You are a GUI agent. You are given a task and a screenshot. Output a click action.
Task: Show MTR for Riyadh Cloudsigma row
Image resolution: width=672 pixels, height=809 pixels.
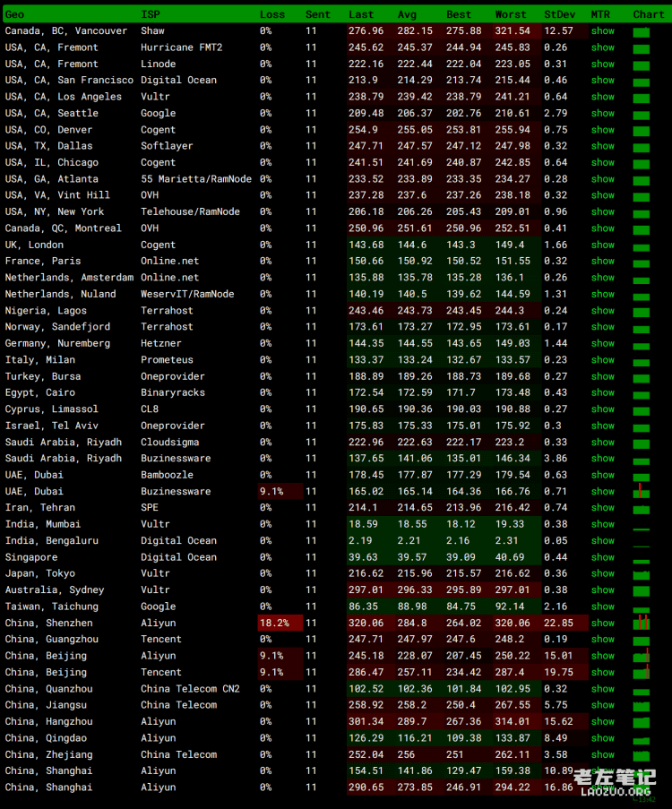coord(603,443)
